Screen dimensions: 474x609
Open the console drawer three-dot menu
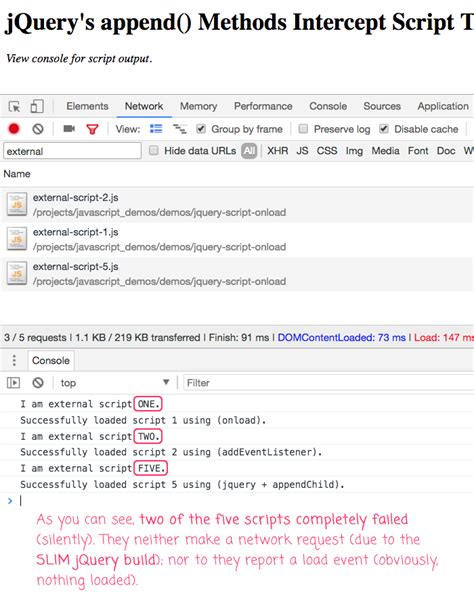pos(14,360)
